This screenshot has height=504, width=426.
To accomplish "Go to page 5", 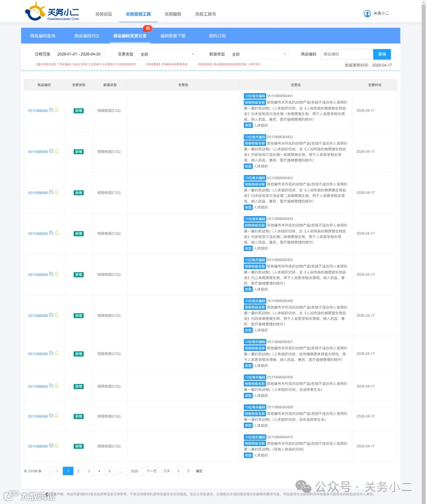I will tap(109, 471).
